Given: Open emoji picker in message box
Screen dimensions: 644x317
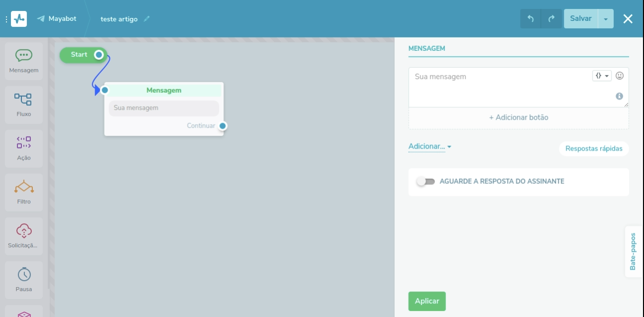Looking at the screenshot, I should pyautogui.click(x=620, y=76).
